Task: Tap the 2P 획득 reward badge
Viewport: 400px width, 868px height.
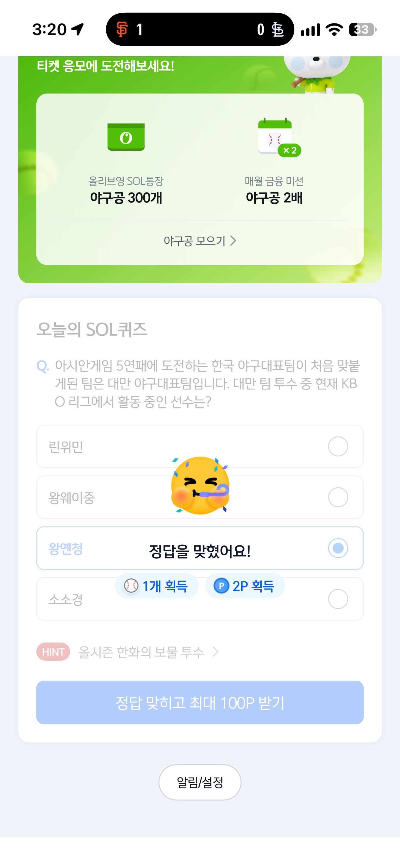Action: click(245, 586)
